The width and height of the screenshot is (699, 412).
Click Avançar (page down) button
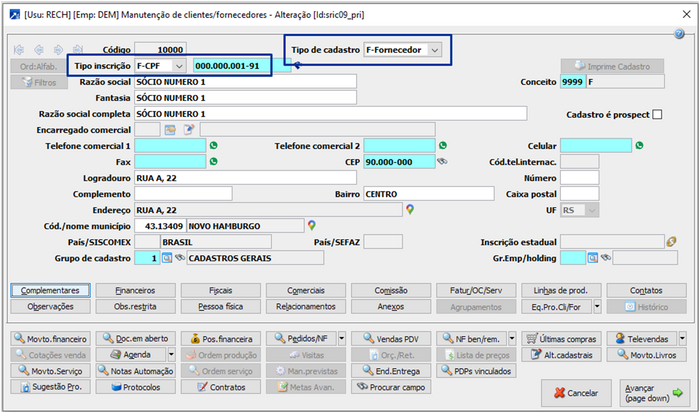click(x=654, y=393)
